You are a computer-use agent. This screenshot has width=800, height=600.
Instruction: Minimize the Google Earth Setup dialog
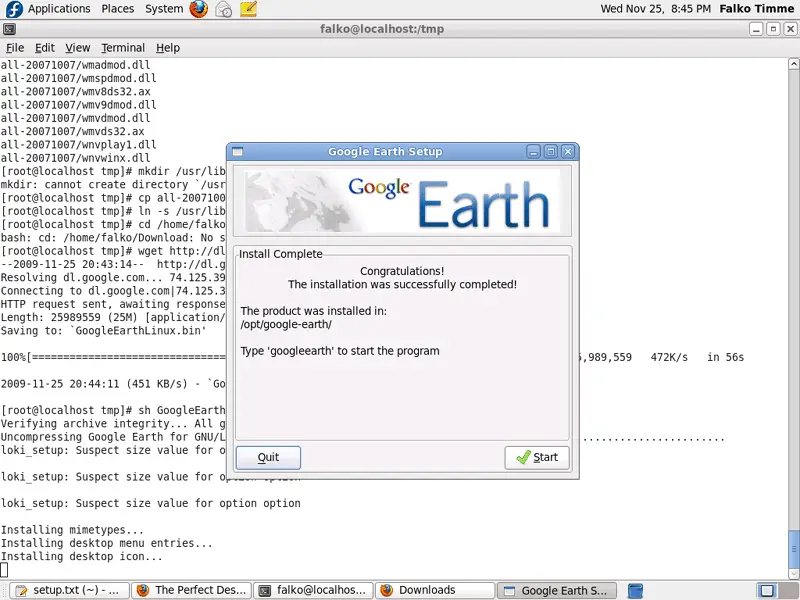coord(533,152)
